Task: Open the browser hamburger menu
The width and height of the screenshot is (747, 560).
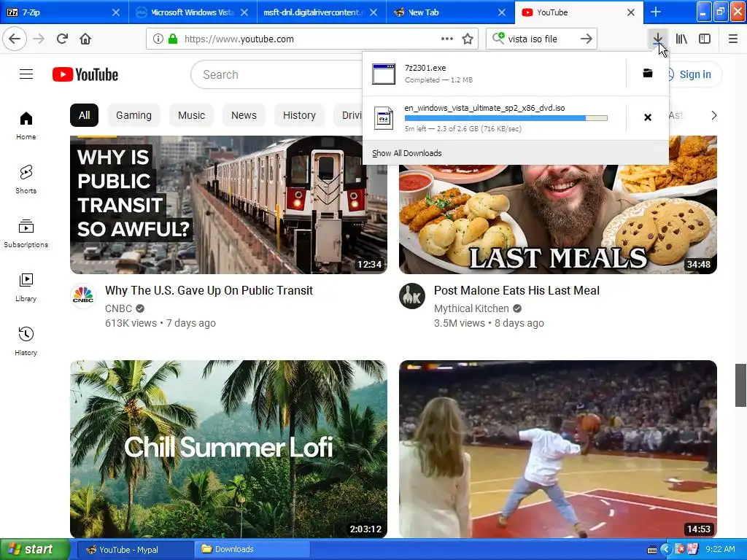Action: [732, 39]
